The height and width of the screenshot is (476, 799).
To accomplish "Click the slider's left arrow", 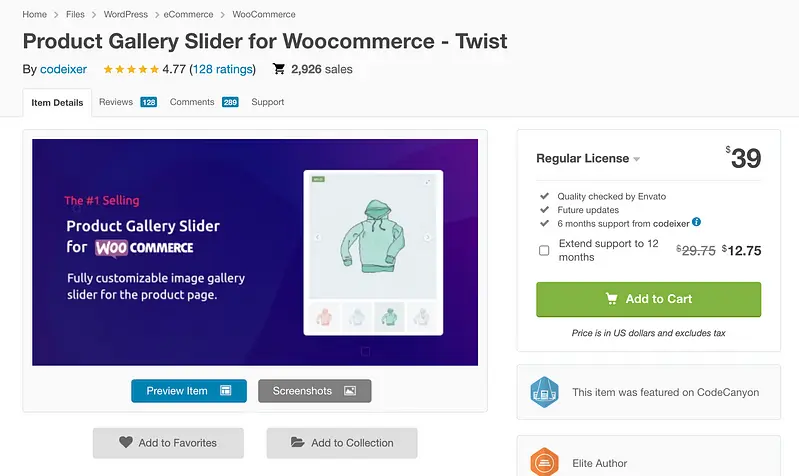I will (318, 237).
